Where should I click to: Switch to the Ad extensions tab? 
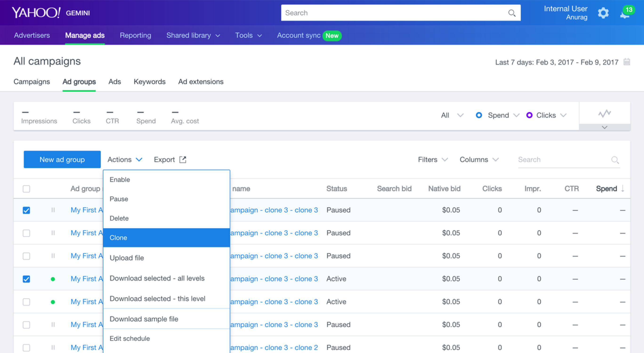tap(201, 82)
